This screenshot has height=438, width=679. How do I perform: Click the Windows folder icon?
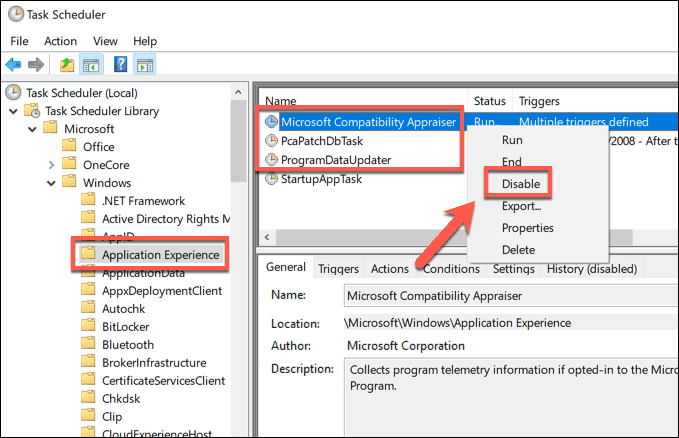pos(69,182)
